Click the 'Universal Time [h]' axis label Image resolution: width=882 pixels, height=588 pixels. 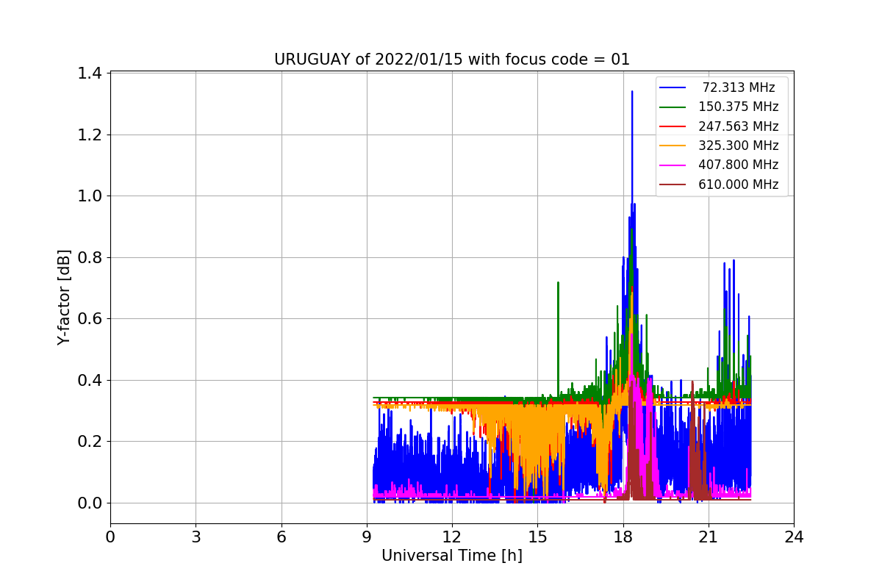tap(451, 556)
